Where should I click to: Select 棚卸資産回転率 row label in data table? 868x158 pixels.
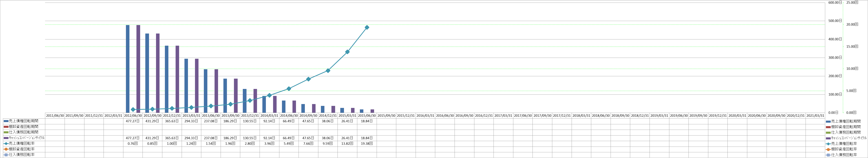pos(22,149)
